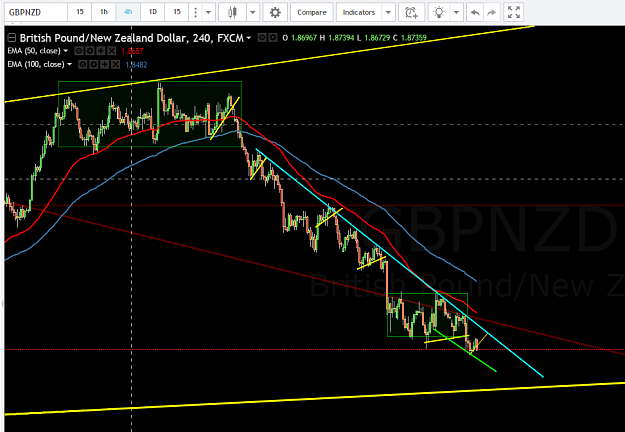Click the EMA (100, close) legend label
This screenshot has height=432, width=625.
[36, 65]
